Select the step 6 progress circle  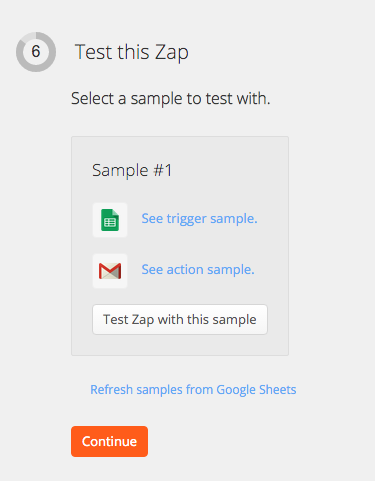point(36,52)
